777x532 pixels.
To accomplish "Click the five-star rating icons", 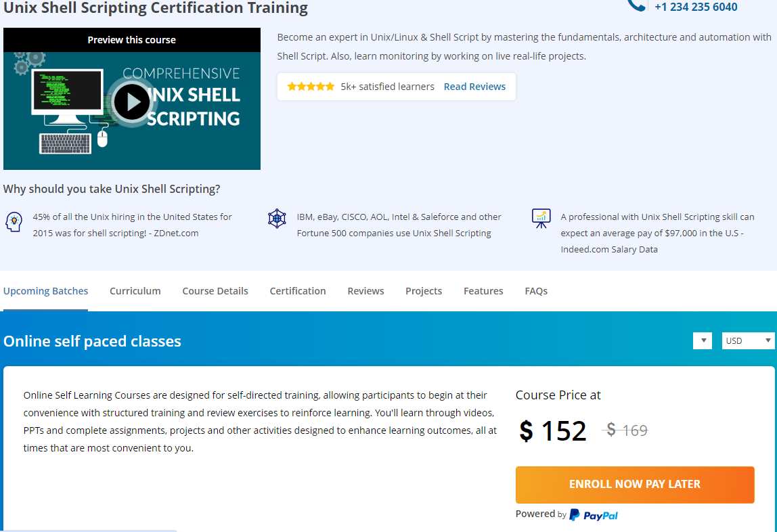I will click(311, 87).
